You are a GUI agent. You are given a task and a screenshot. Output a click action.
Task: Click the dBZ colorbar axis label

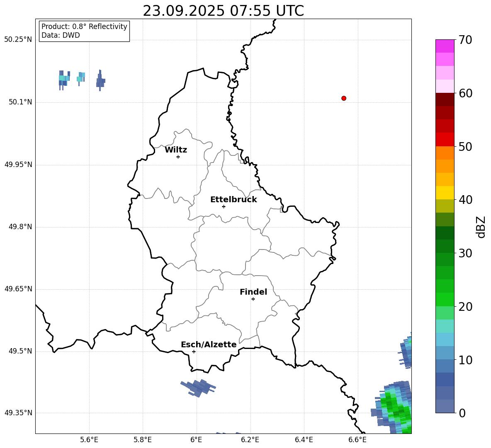pos(481,227)
